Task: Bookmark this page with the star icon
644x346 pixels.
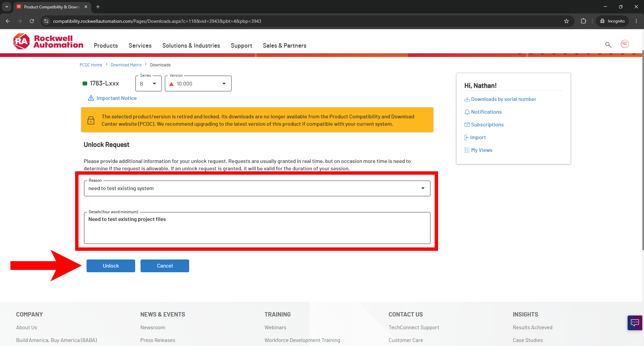Action: [x=567, y=21]
